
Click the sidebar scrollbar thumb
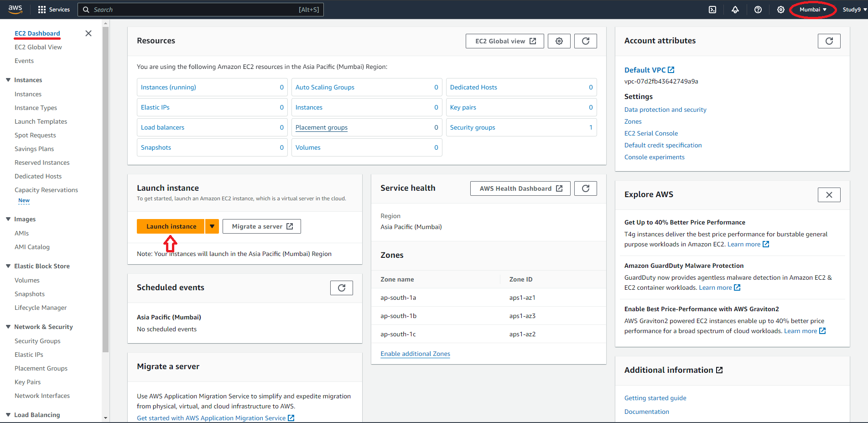pos(106,189)
